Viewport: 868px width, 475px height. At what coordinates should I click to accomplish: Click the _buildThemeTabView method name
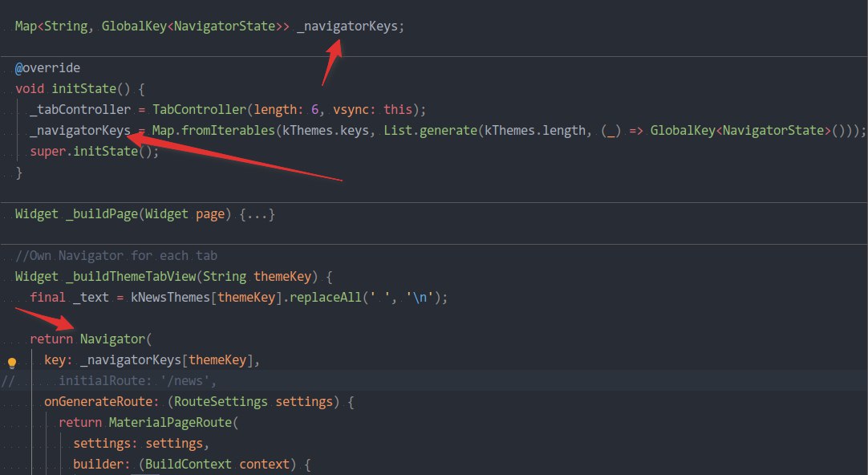(131, 277)
